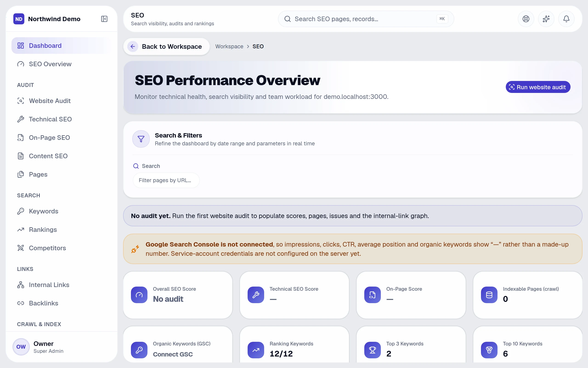
Task: Go to Keywords page
Action: [x=62, y=211]
